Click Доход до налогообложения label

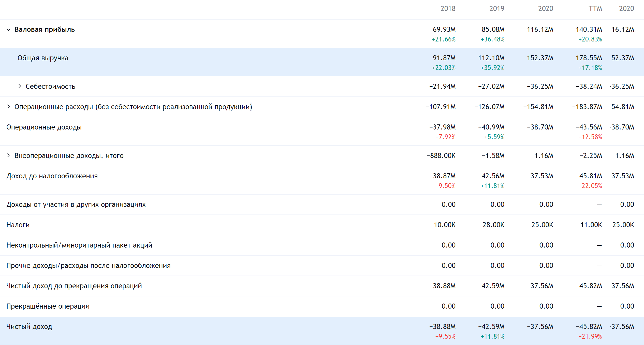pos(52,176)
